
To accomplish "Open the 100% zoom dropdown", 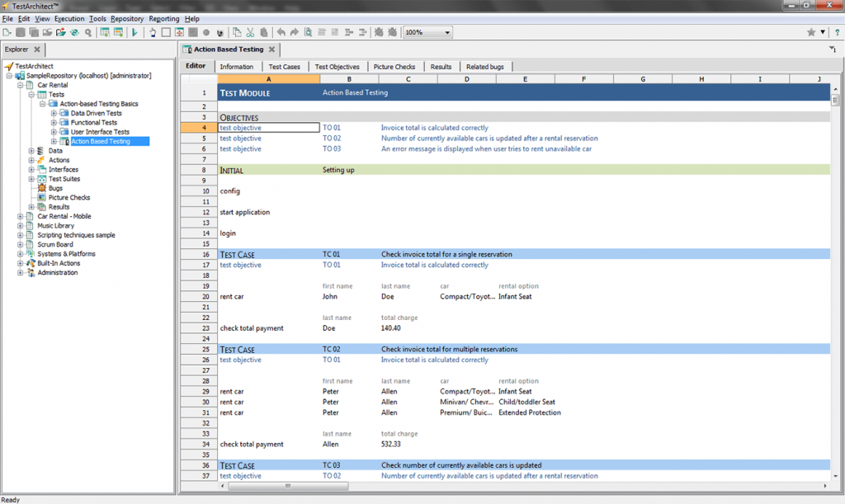I will tap(446, 32).
